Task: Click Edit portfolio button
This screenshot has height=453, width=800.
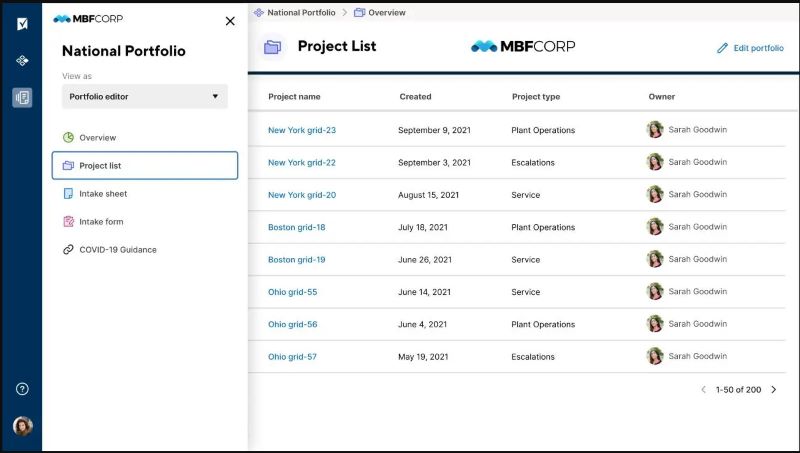Action: pos(750,48)
